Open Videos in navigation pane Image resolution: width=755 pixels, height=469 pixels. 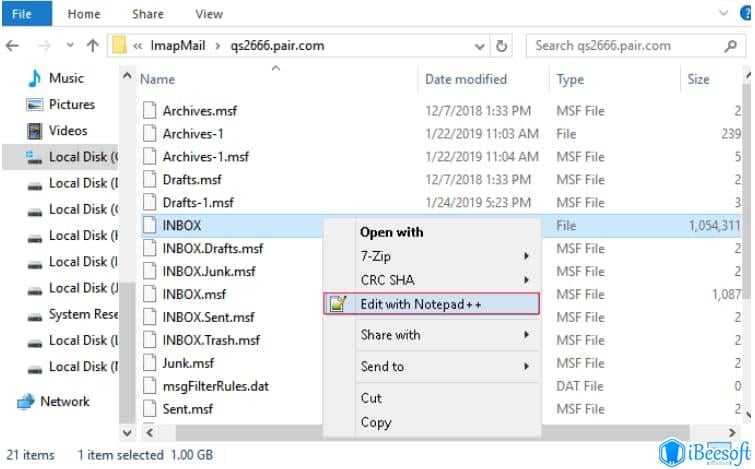68,130
